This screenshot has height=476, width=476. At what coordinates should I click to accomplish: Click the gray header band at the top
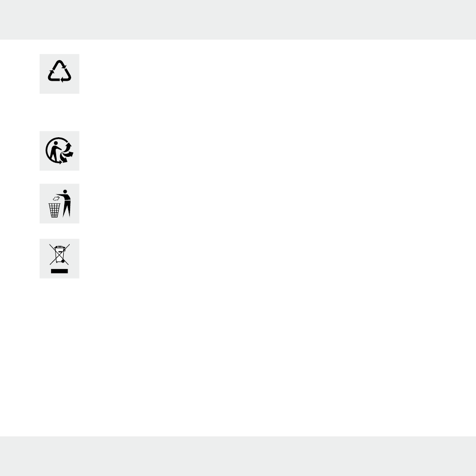(x=238, y=20)
